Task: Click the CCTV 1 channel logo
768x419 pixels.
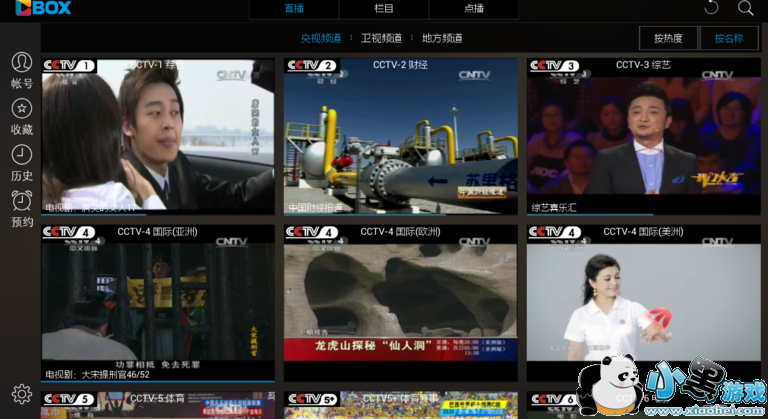Action: [68, 65]
